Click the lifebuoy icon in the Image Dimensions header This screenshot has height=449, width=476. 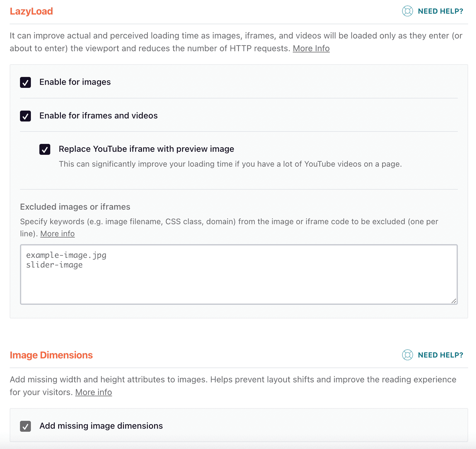coord(407,355)
